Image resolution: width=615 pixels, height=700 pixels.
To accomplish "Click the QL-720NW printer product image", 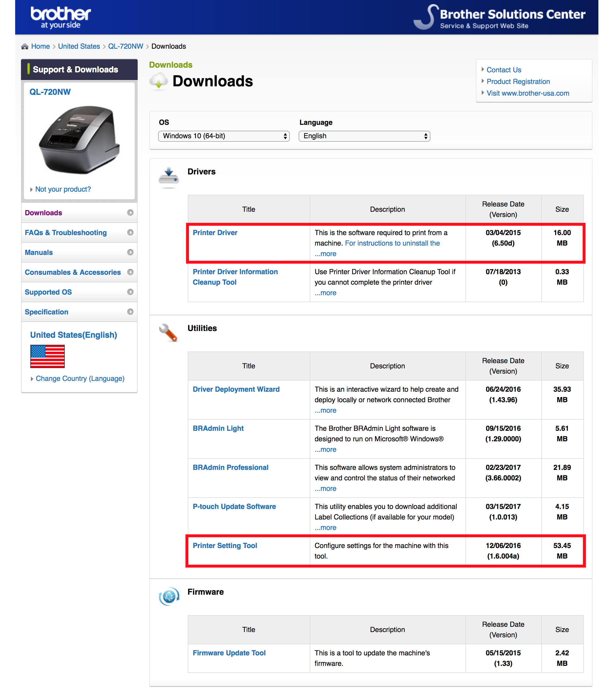I will 79,140.
